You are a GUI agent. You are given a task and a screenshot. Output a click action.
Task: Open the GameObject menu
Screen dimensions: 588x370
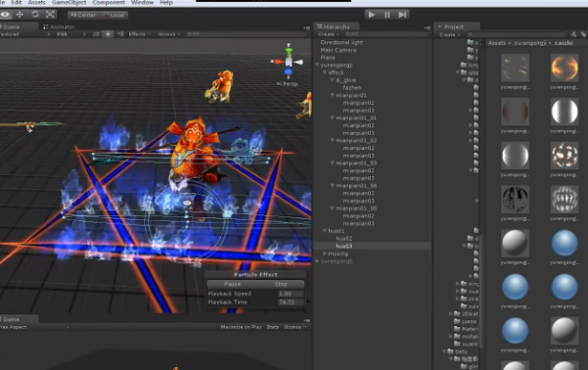(69, 3)
